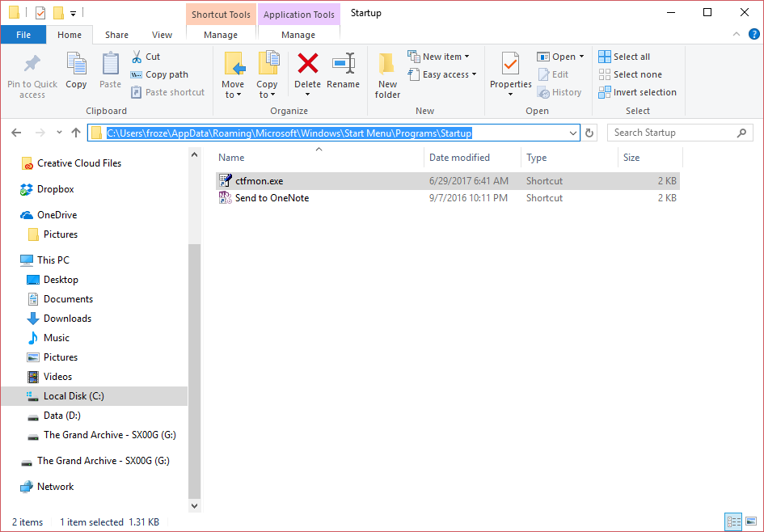Select the ctfmon.exe shortcut
764x532 pixels.
[x=447, y=181]
